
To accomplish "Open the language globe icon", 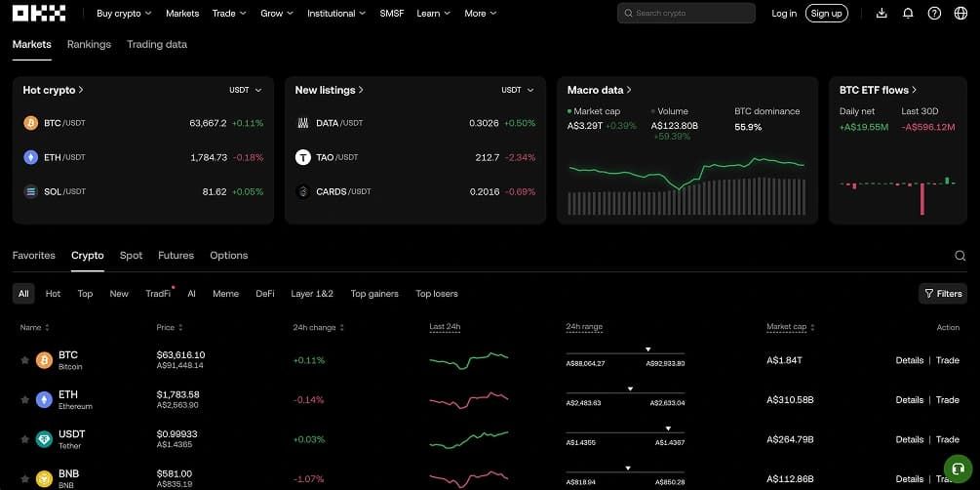I will (x=960, y=13).
